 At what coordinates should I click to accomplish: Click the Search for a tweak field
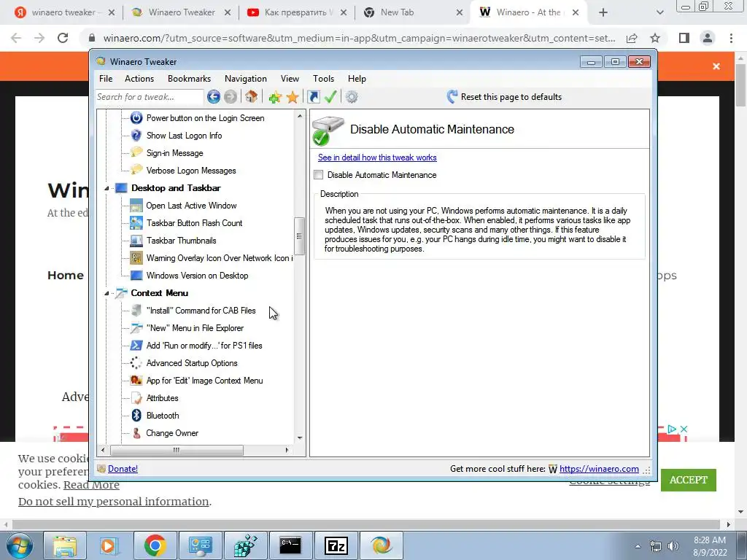149,97
